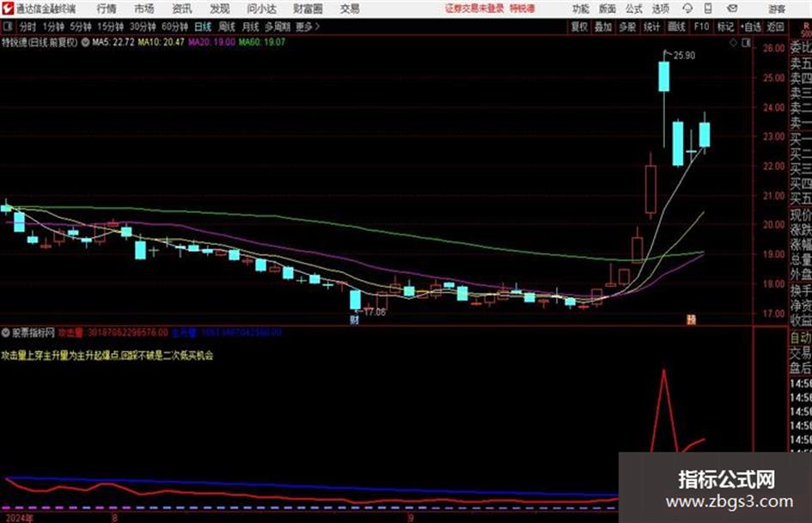Screen dimensions: 812x523
Task: Click the 攻击量 indicator label
Action: pos(70,333)
